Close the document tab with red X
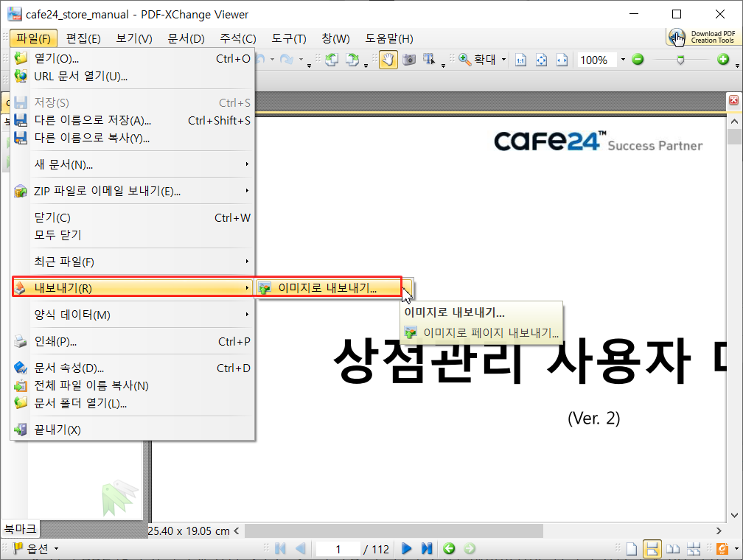This screenshot has width=743, height=560. [x=733, y=100]
